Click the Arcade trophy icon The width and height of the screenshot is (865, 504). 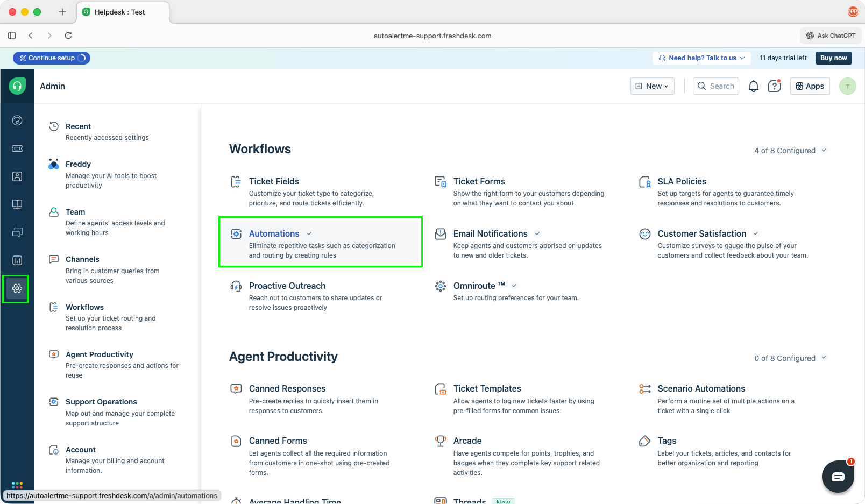point(441,441)
